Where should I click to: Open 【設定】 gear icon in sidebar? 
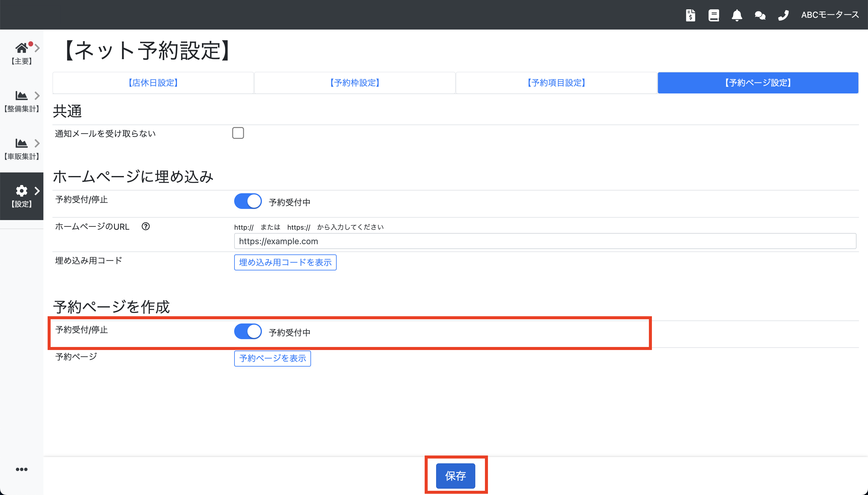pyautogui.click(x=21, y=191)
